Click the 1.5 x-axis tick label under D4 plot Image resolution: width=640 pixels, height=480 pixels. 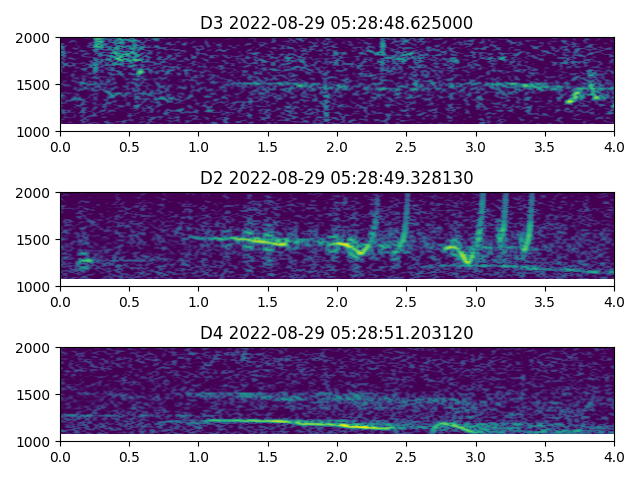268,457
